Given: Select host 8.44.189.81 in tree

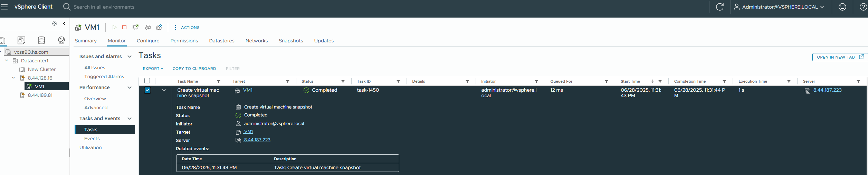Looking at the screenshot, I should pyautogui.click(x=40, y=95).
